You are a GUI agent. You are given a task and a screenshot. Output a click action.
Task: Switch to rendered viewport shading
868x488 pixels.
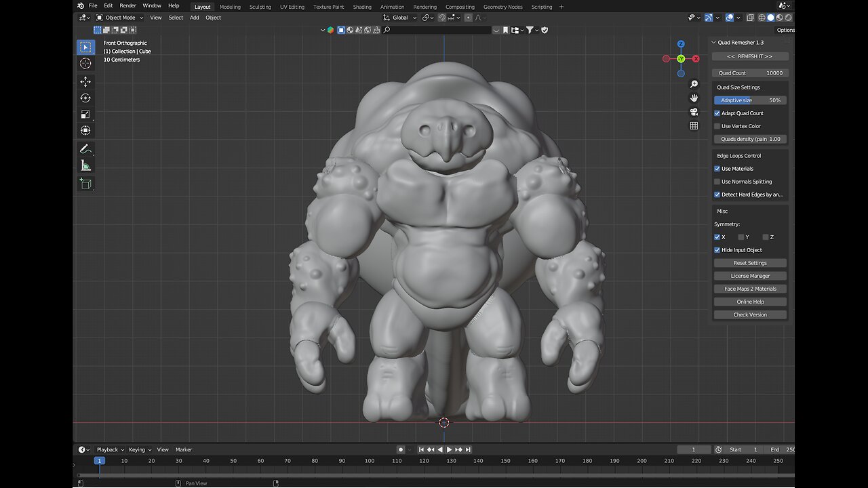788,18
